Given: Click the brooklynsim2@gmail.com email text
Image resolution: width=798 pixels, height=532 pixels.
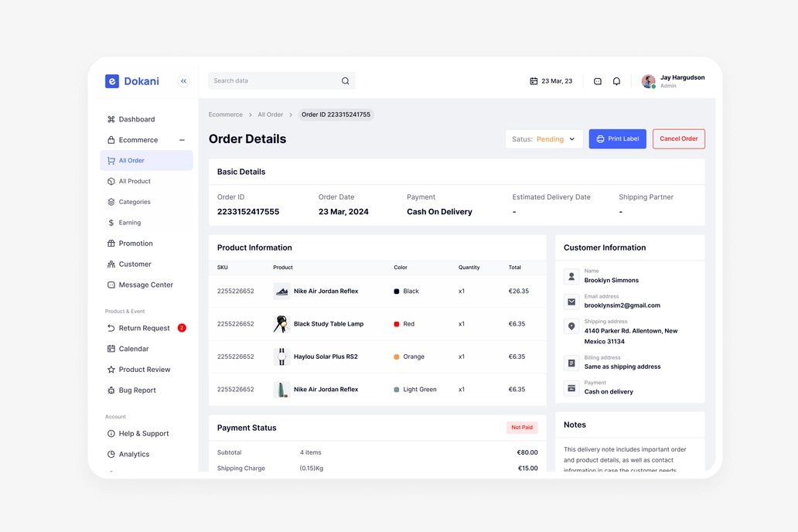Looking at the screenshot, I should 622,305.
